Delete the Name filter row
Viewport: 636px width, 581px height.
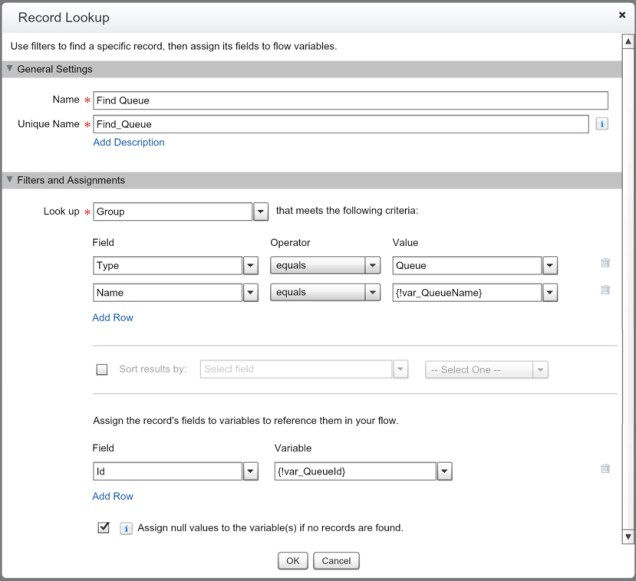coord(605,291)
